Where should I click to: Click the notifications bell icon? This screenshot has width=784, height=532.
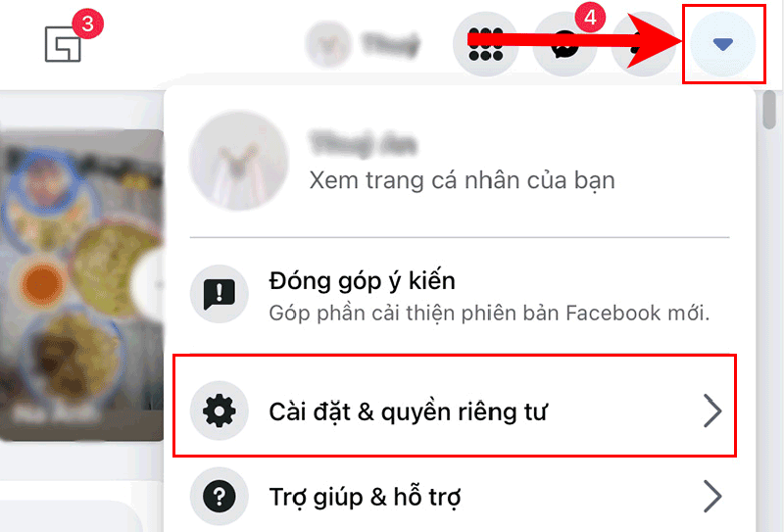pos(644,44)
